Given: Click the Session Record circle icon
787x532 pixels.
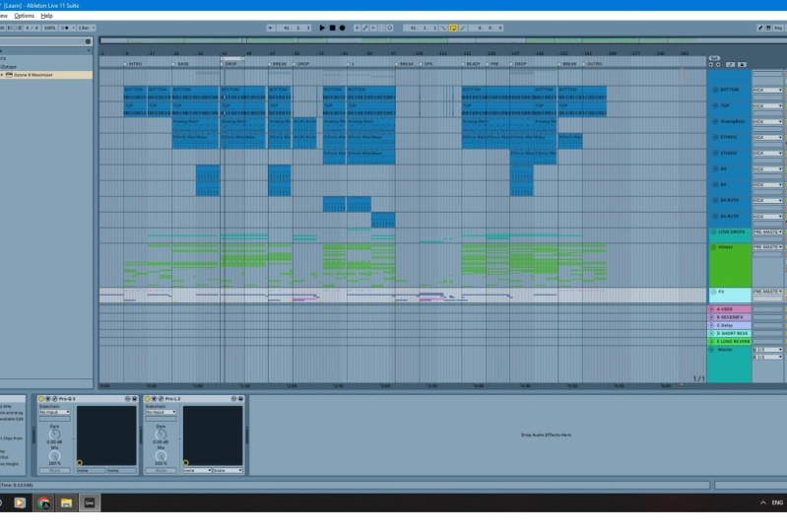Looking at the screenshot, I should pos(389,29).
